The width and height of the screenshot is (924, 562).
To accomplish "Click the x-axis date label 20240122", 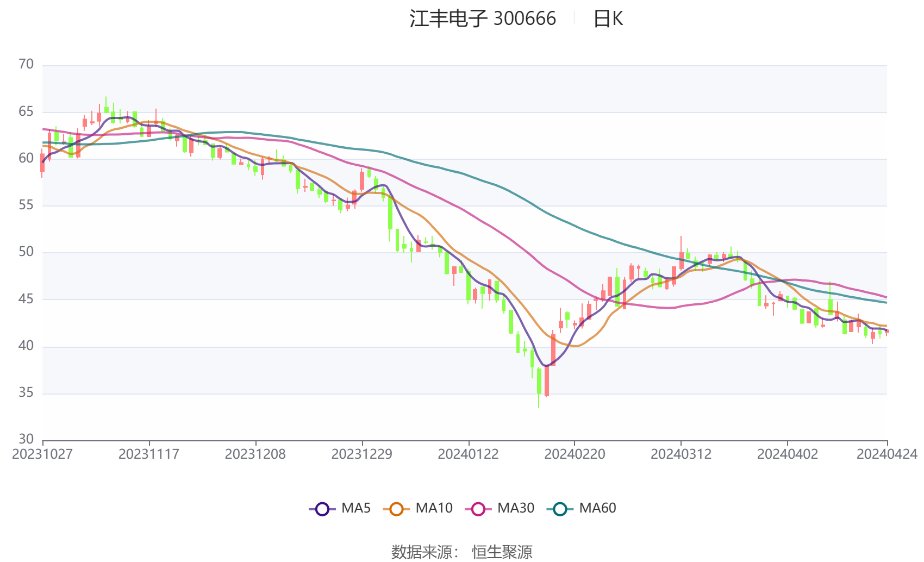I will pyautogui.click(x=469, y=454).
